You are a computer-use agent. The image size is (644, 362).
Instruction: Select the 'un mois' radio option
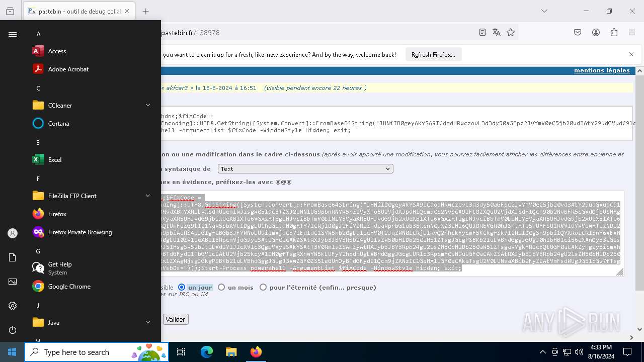[x=221, y=288]
